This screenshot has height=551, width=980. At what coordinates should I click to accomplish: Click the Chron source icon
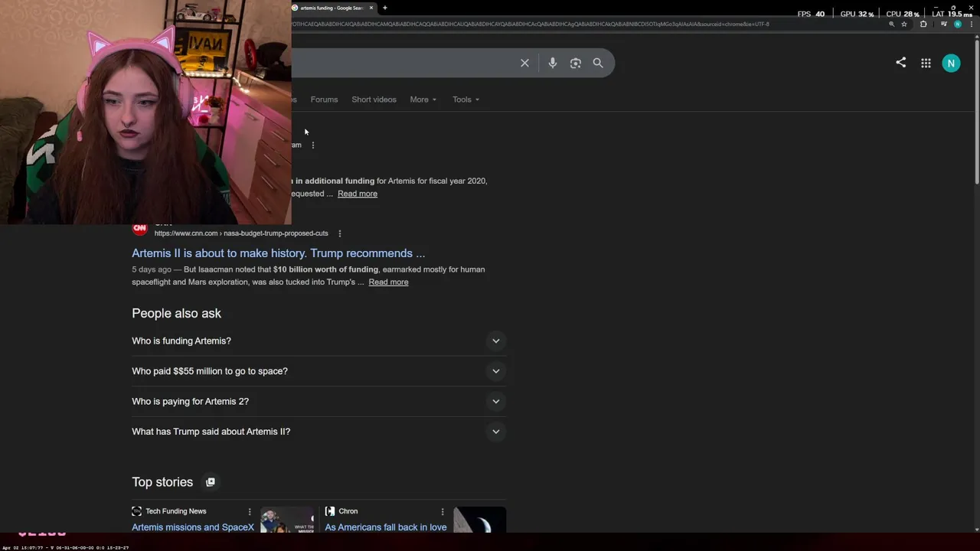330,511
